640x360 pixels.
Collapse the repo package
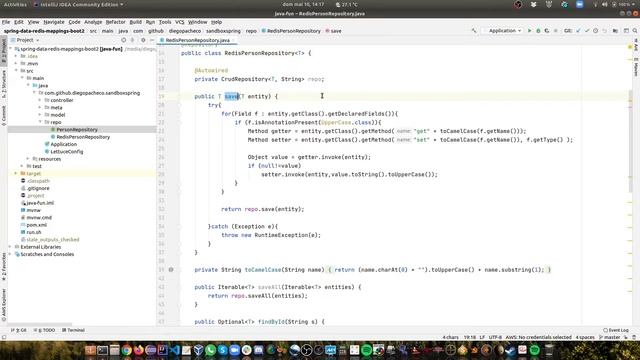40,122
